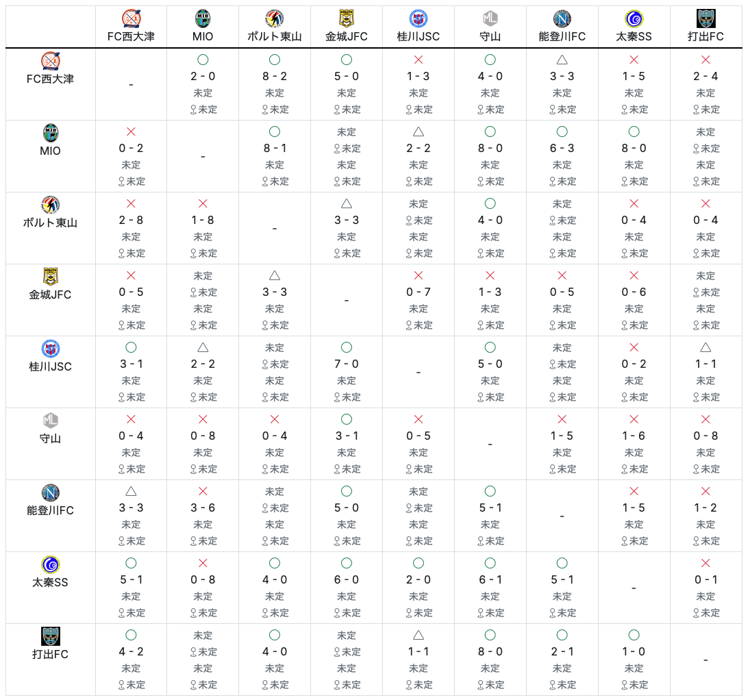Click the loss cross in FC西大津 row, 桂川JSC column

pyautogui.click(x=418, y=60)
